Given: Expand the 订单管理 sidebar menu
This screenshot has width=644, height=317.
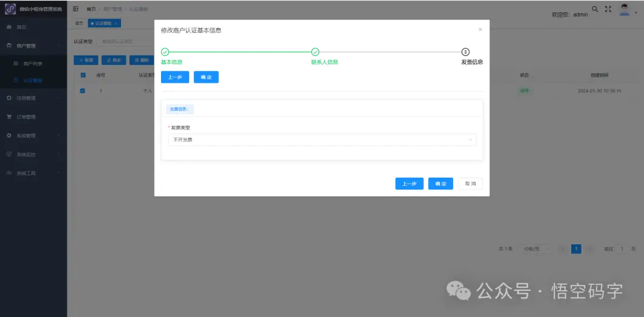Looking at the screenshot, I should [x=58, y=117].
